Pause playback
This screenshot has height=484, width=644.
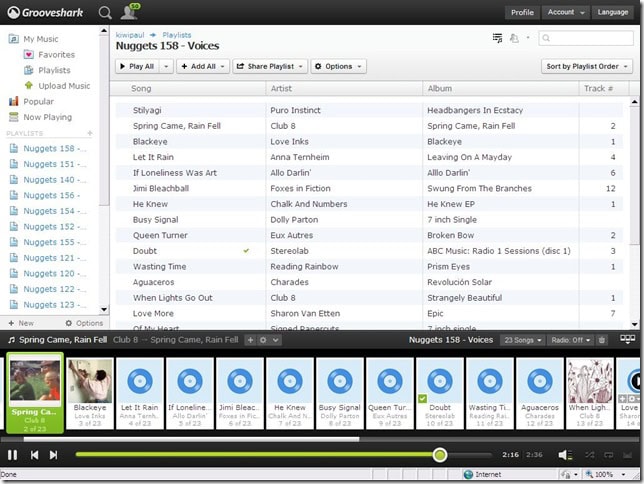pyautogui.click(x=12, y=455)
